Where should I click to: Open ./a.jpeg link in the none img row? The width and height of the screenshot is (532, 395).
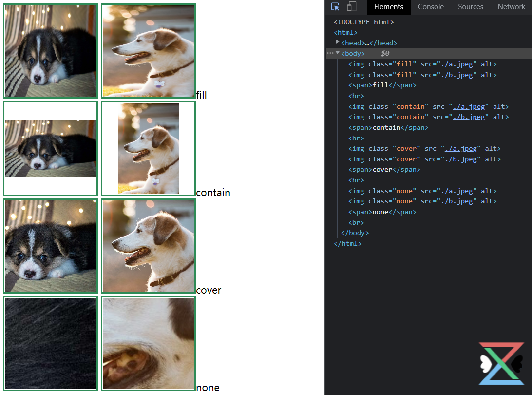(456, 191)
